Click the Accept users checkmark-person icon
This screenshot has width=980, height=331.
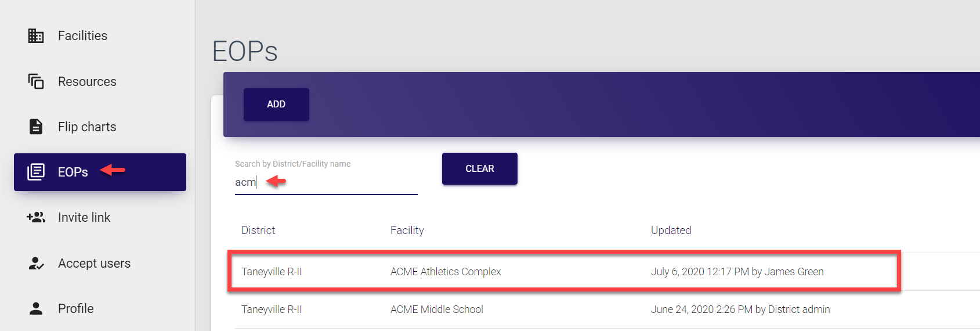tap(36, 263)
